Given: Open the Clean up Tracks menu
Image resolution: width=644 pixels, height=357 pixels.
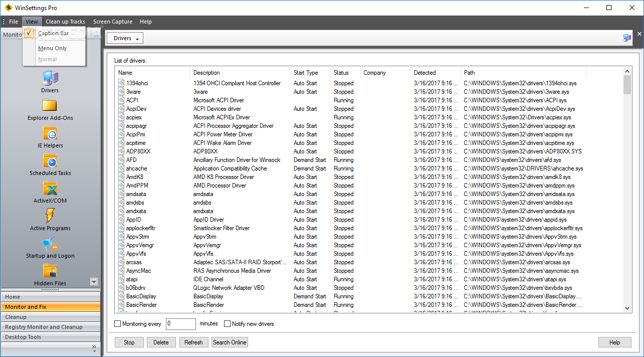Looking at the screenshot, I should tap(65, 22).
